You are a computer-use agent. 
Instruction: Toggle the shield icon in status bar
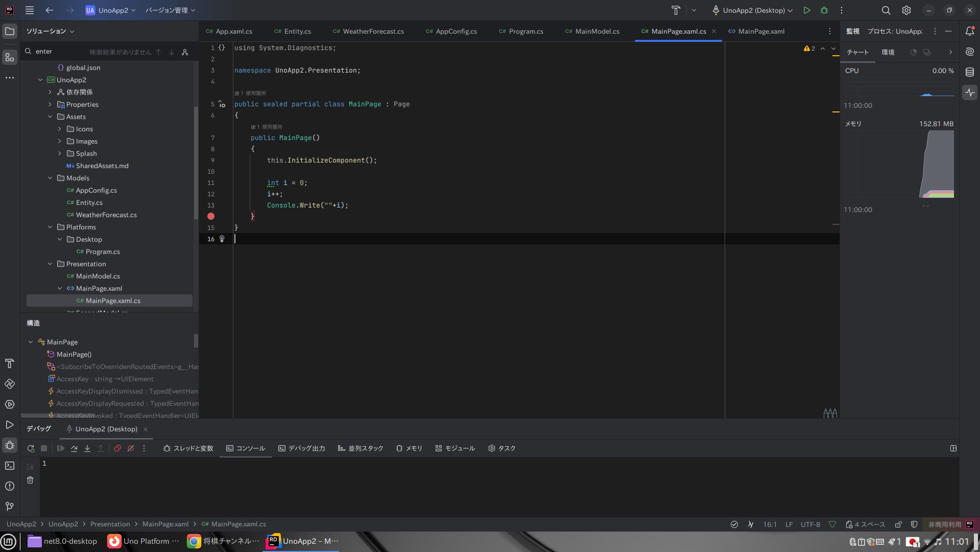914,524
